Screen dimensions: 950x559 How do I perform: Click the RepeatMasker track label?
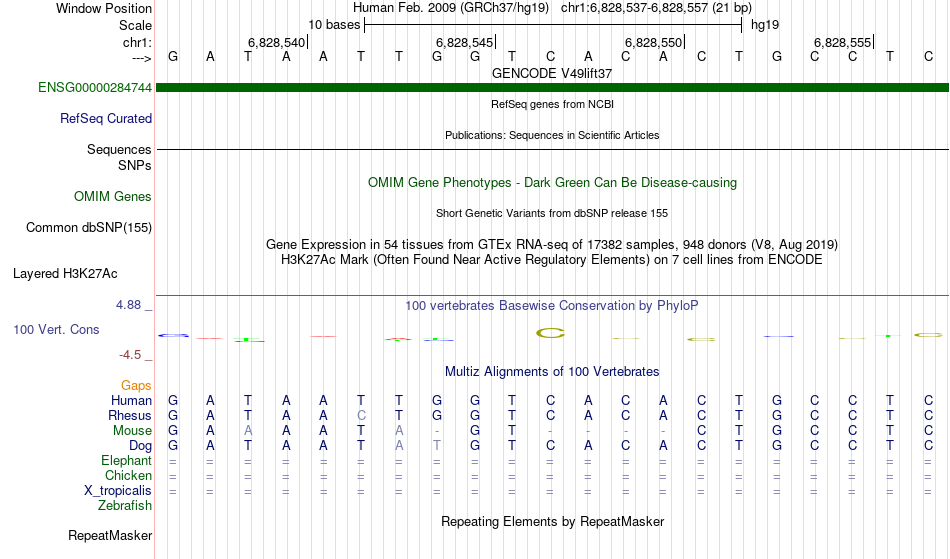(110, 535)
